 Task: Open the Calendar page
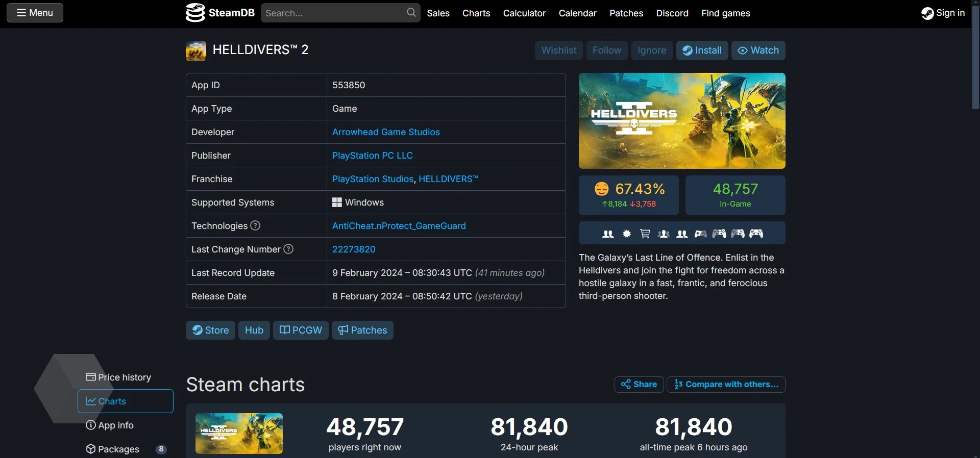point(577,13)
